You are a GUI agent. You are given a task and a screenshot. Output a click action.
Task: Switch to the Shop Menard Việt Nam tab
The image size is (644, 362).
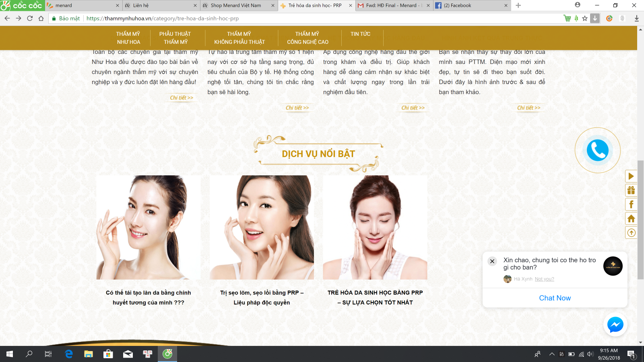click(x=235, y=5)
